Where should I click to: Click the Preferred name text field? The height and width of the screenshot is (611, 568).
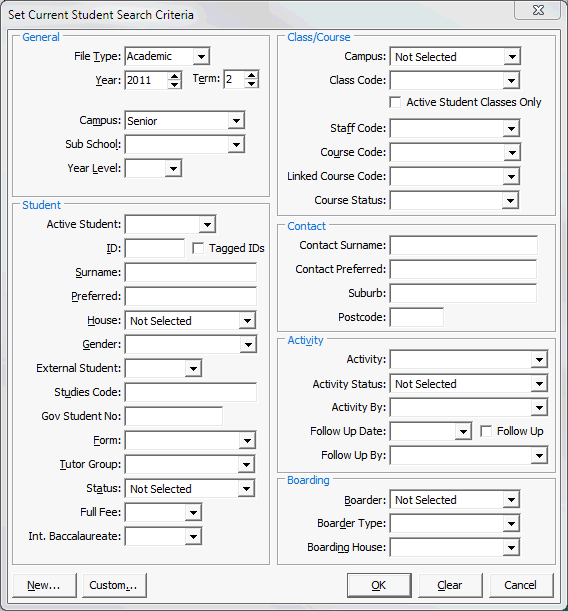(191, 297)
